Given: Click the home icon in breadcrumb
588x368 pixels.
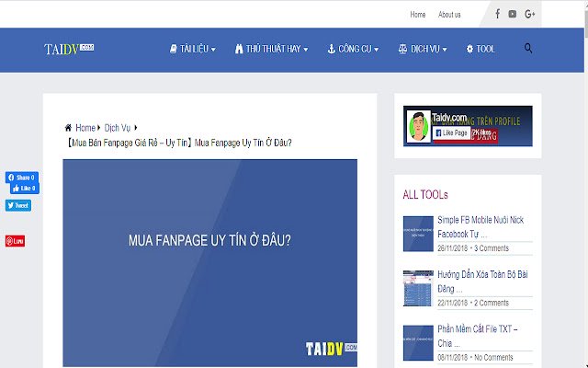Looking at the screenshot, I should 68,128.
